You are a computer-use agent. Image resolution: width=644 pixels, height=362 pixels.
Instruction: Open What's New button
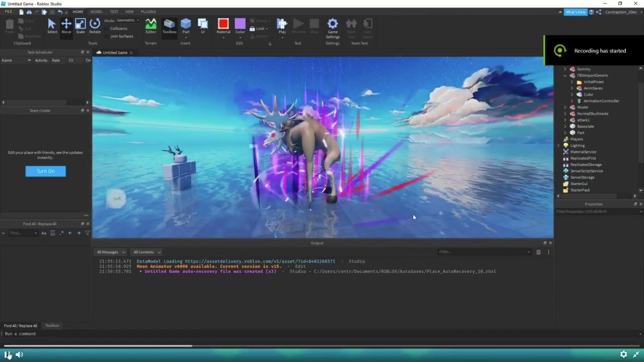point(576,12)
